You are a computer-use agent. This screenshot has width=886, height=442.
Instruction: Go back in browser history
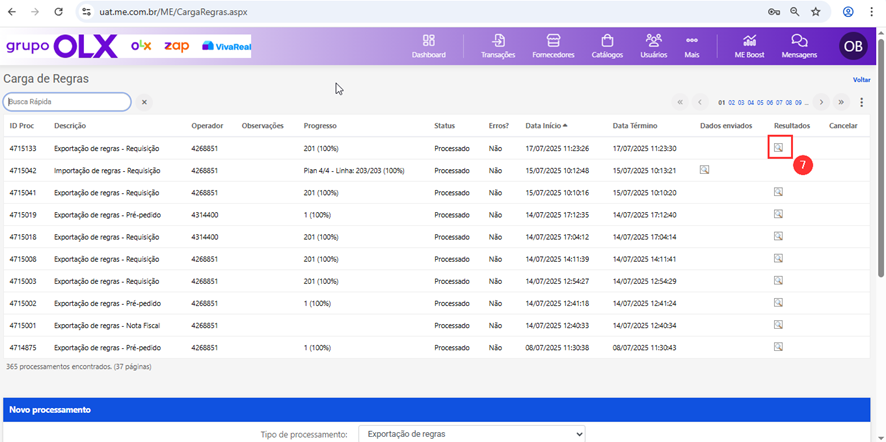click(x=12, y=11)
